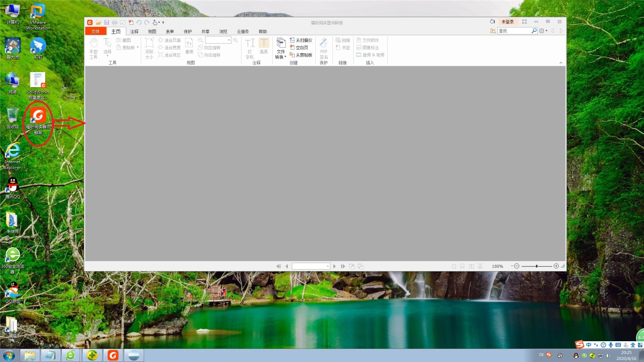The image size is (644, 362).
Task: Select single page view in status bar
Action: pos(454,266)
